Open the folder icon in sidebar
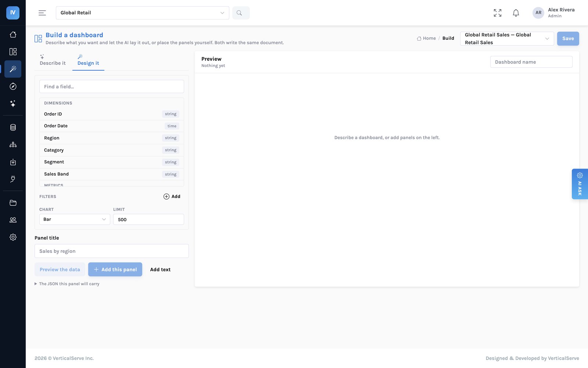 click(13, 203)
